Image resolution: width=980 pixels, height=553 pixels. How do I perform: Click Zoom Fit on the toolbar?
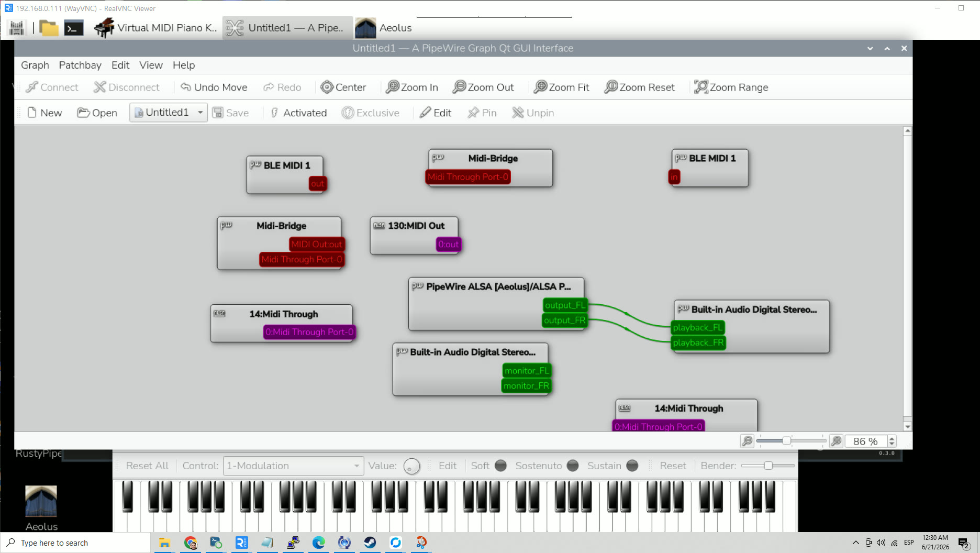(x=561, y=87)
